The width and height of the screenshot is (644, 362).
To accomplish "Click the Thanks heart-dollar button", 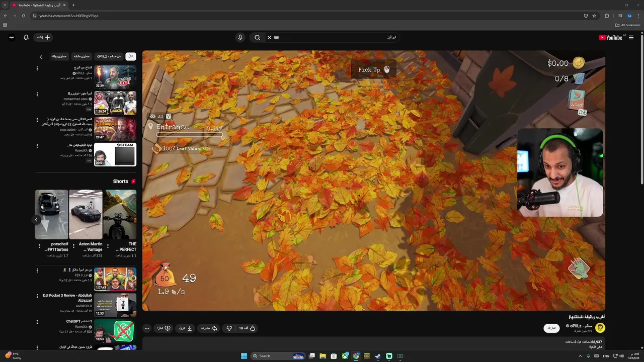I will [x=164, y=328].
